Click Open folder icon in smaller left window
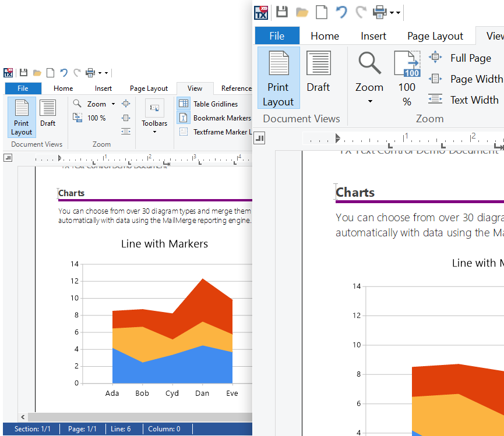504x436 pixels. click(x=37, y=73)
